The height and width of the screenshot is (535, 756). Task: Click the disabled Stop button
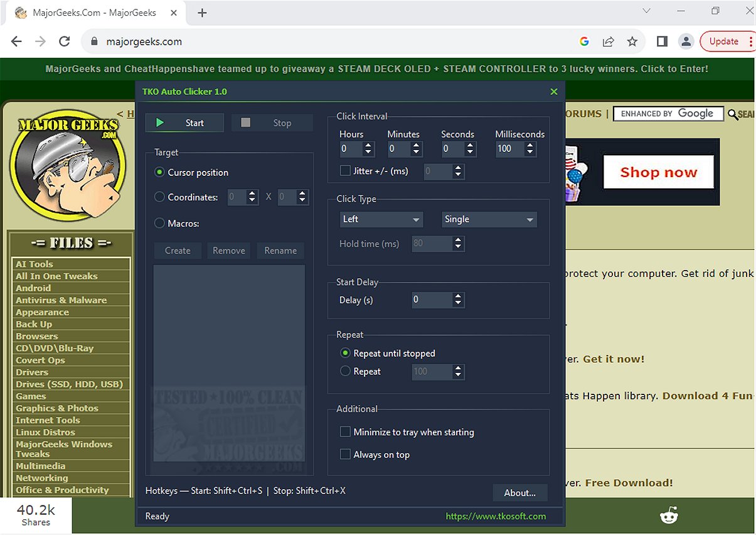point(272,123)
